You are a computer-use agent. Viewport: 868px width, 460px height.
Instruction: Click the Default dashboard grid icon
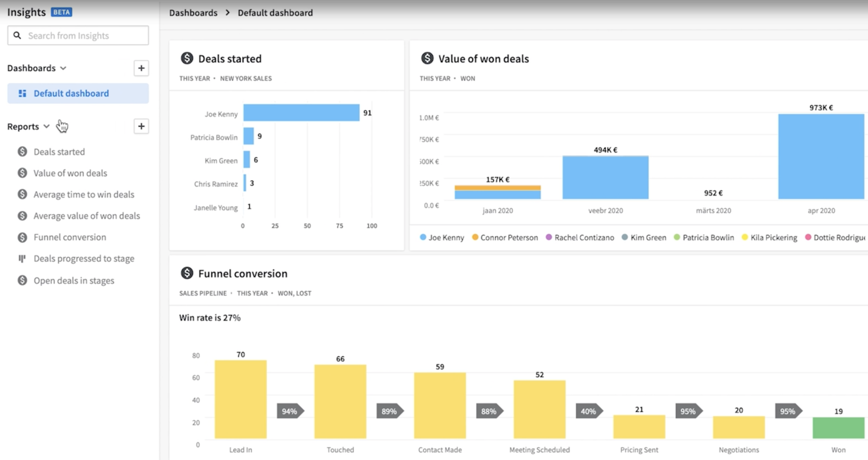[22, 93]
